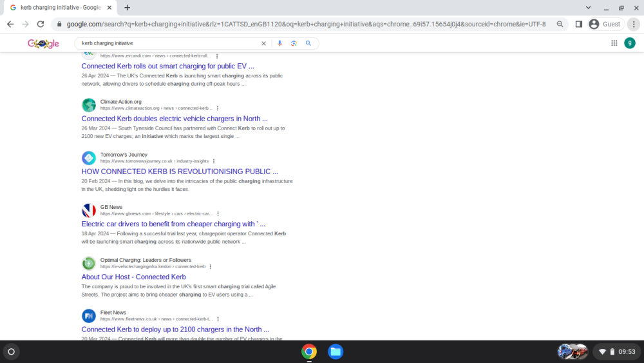Click the Climate Action.org site name
Screen dimensions: 644x363
121,101
